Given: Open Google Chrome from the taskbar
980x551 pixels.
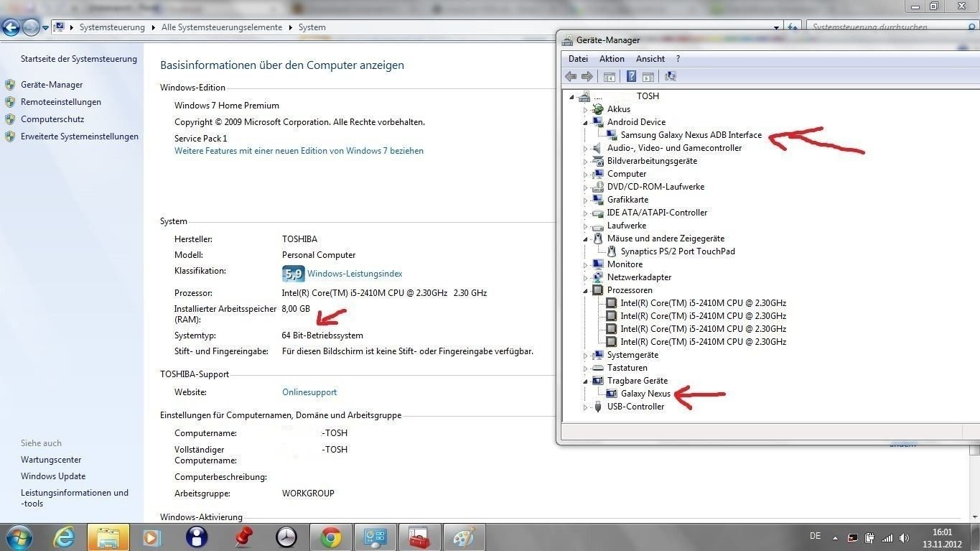Looking at the screenshot, I should (331, 537).
